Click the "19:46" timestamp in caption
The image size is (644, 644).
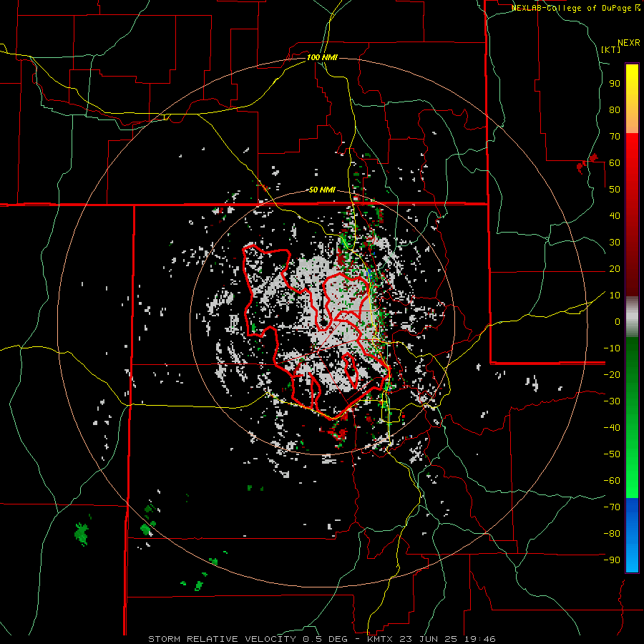tap(479, 639)
